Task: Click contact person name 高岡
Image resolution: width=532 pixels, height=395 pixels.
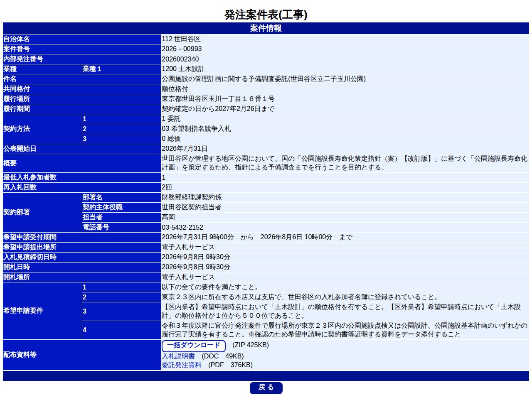Action: pyautogui.click(x=168, y=217)
